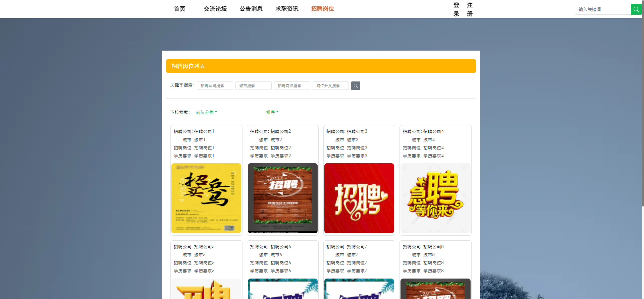Click the text 城市: 城市7
Viewport: 644px width, 299px height.
[x=347, y=255]
